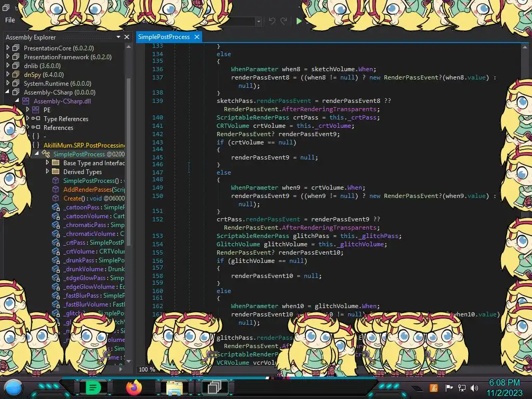Image resolution: width=532 pixels, height=399 pixels.
Task: Switch to the SimplePostProcess tab
Action: 164,37
